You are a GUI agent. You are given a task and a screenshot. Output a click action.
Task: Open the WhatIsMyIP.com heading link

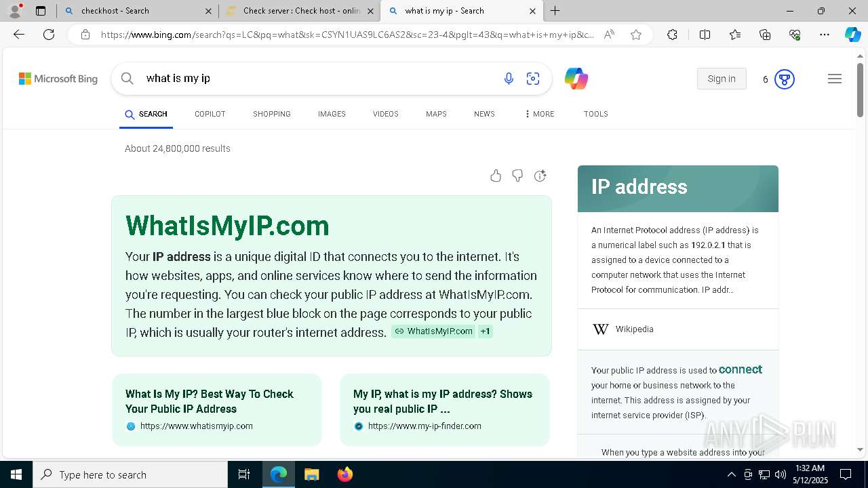(x=227, y=226)
